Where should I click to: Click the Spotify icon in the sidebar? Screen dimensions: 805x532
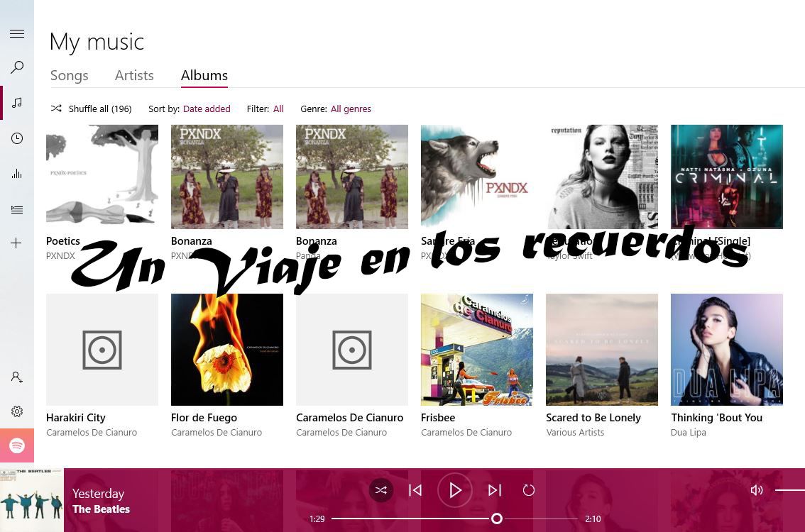tap(17, 445)
